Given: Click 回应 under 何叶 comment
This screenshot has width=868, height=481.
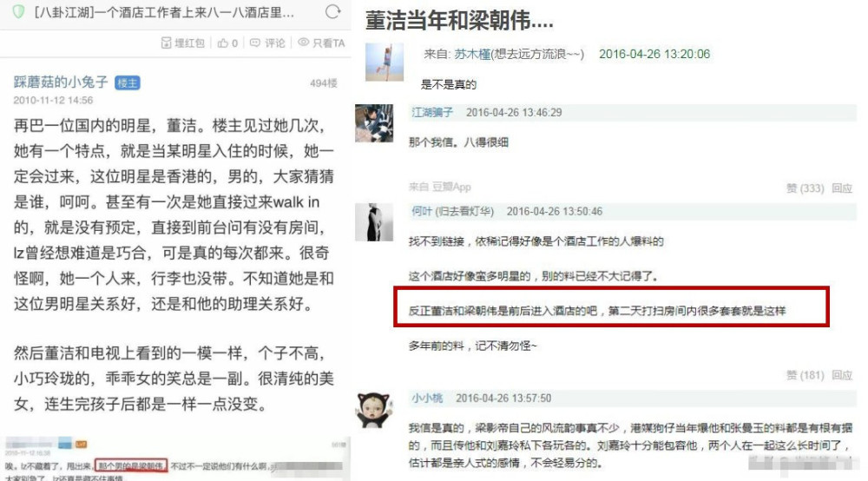Looking at the screenshot, I should [842, 375].
